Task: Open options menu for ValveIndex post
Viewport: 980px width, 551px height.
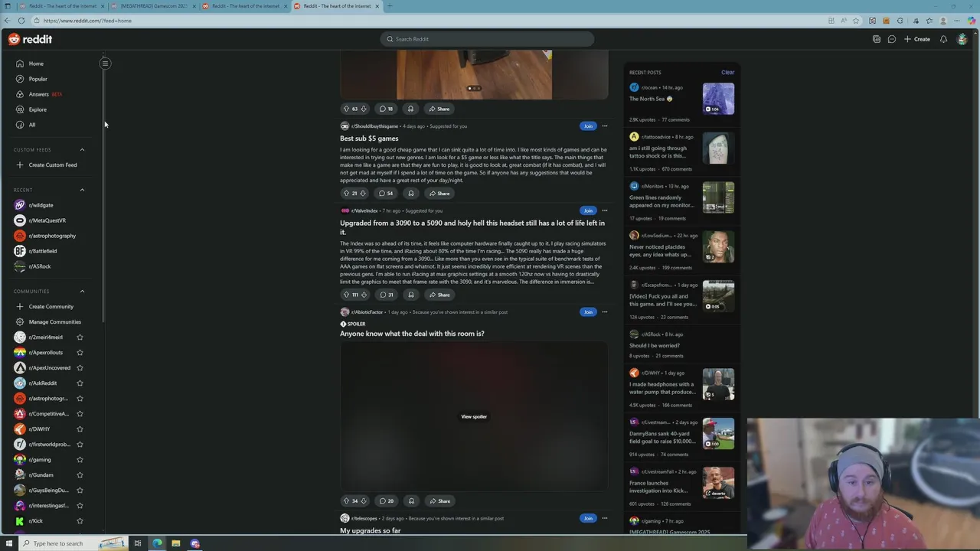Action: [604, 210]
